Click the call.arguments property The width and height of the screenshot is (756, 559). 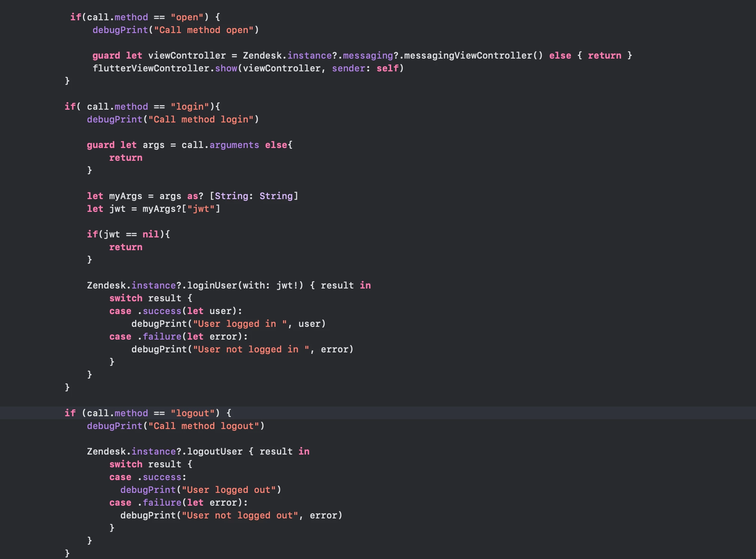click(234, 145)
